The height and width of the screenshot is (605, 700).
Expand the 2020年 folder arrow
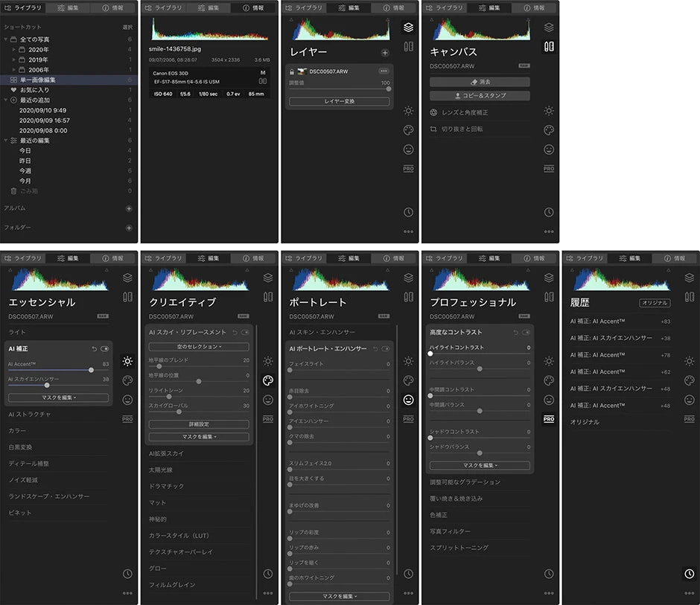pos(14,50)
